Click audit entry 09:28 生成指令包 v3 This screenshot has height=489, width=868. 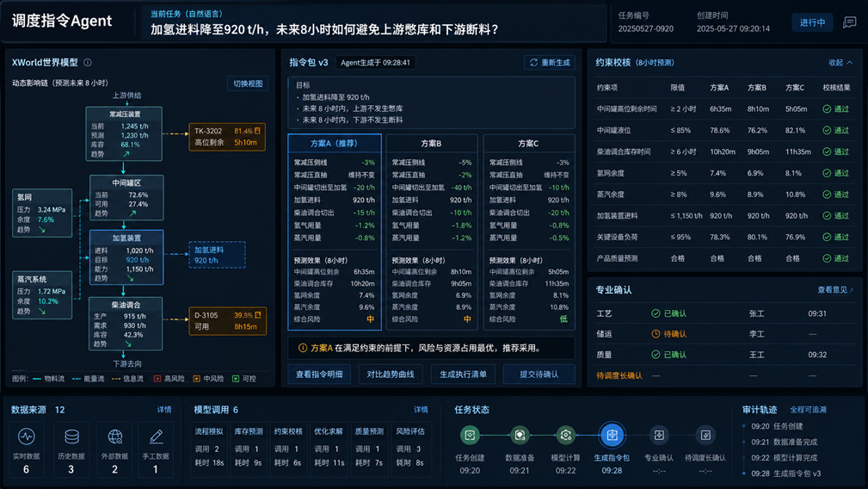tap(786, 474)
